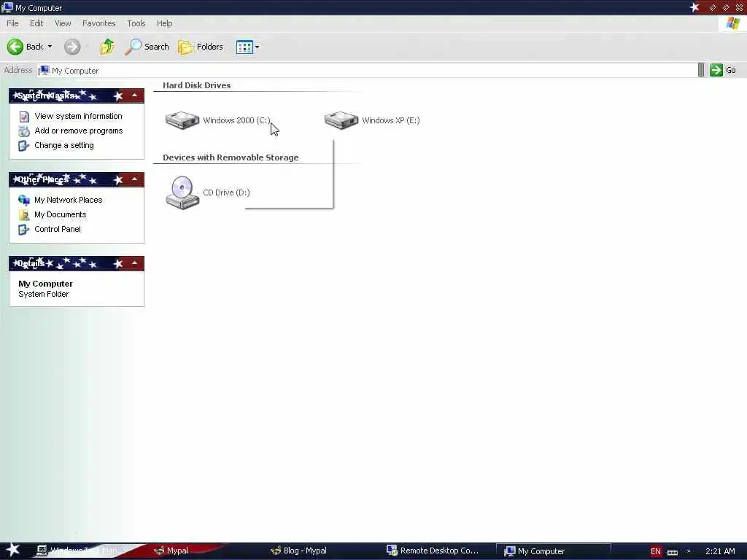The image size is (747, 560).
Task: Click the Hard Disk Drives group header
Action: coord(196,85)
